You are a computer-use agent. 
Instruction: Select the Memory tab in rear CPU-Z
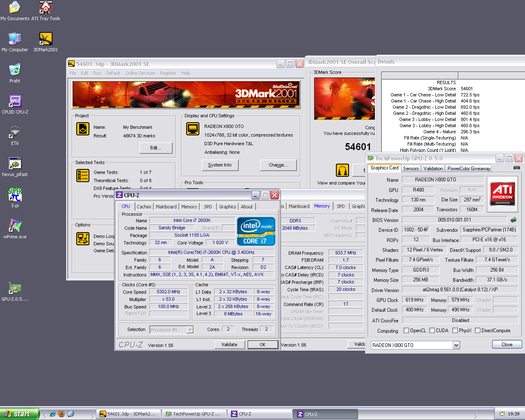click(322, 206)
